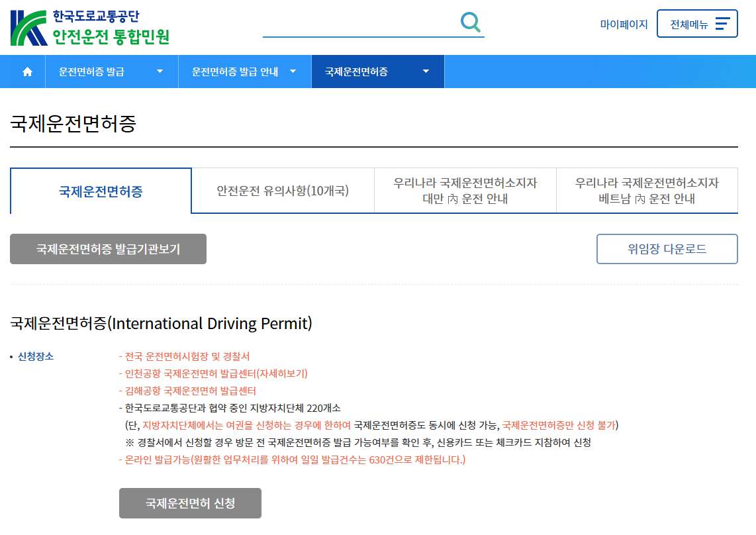
Task: Select the 대만 內 운전 안내 tab
Action: click(x=465, y=190)
